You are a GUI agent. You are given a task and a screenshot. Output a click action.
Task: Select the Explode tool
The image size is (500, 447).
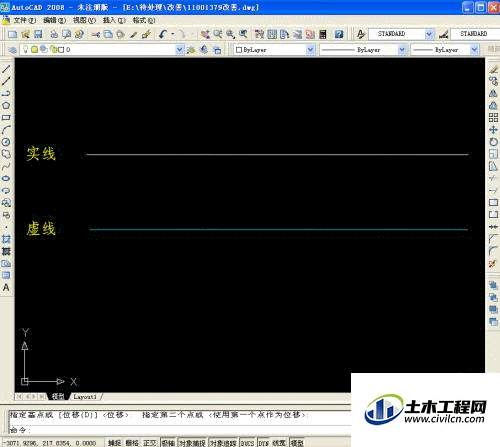coord(493,264)
